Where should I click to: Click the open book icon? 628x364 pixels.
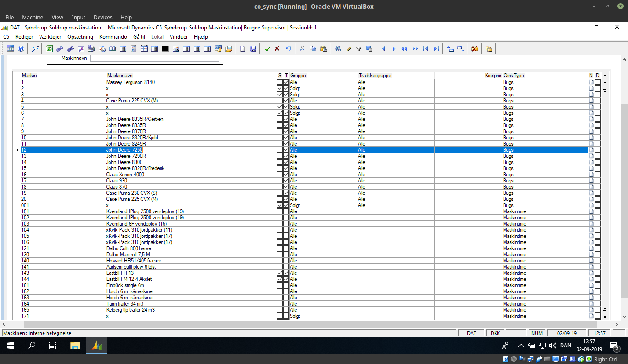click(112, 49)
